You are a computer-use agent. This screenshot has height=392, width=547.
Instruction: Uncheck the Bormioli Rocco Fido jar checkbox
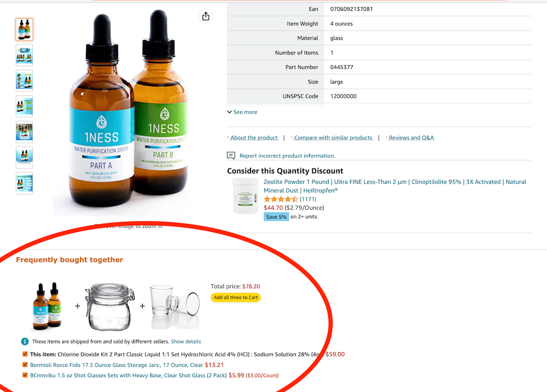pos(25,365)
